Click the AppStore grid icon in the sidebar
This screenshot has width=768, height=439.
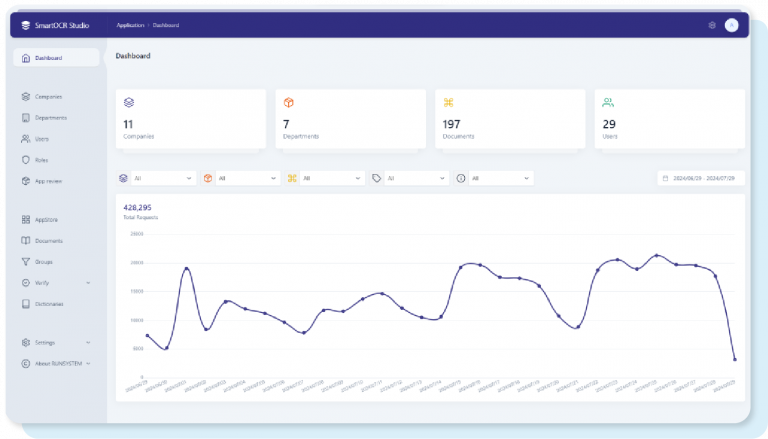pos(26,220)
